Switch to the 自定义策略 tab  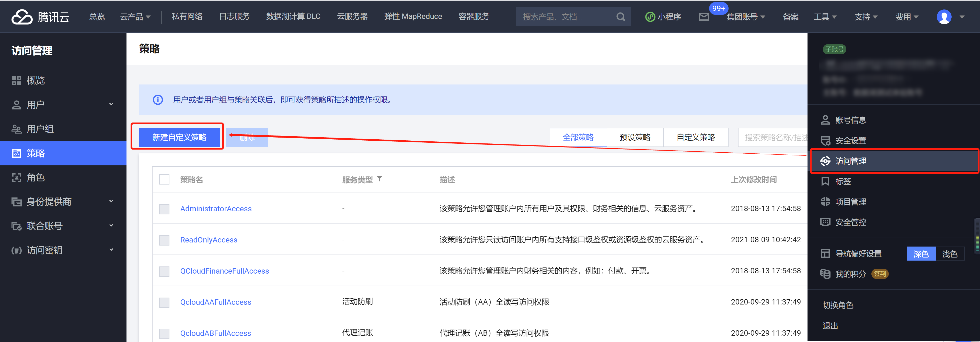[695, 137]
